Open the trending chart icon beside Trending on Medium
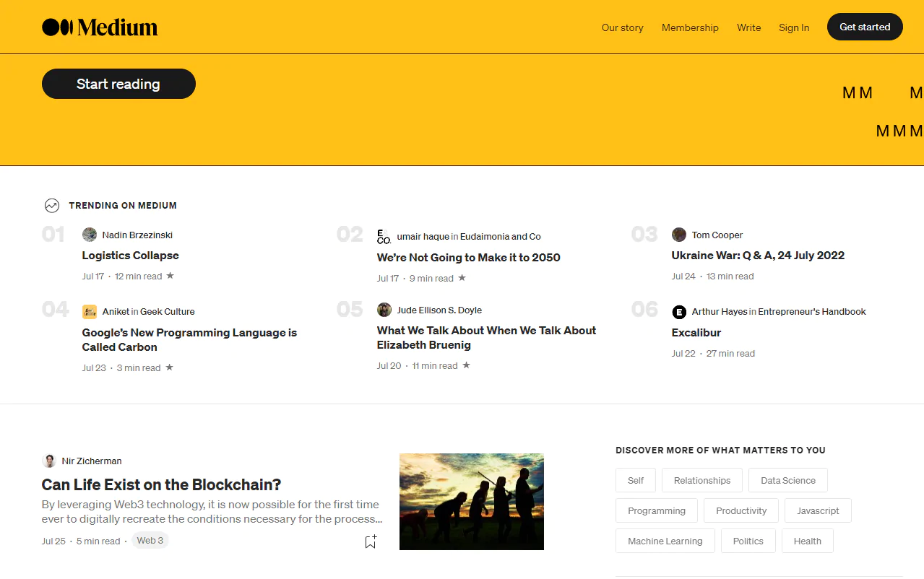The height and width of the screenshot is (579, 924). (51, 206)
